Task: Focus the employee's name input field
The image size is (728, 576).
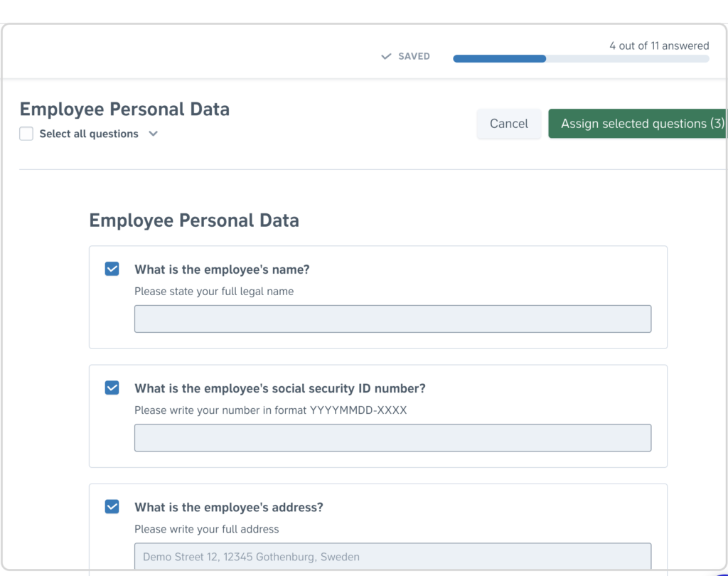Action: (x=392, y=319)
